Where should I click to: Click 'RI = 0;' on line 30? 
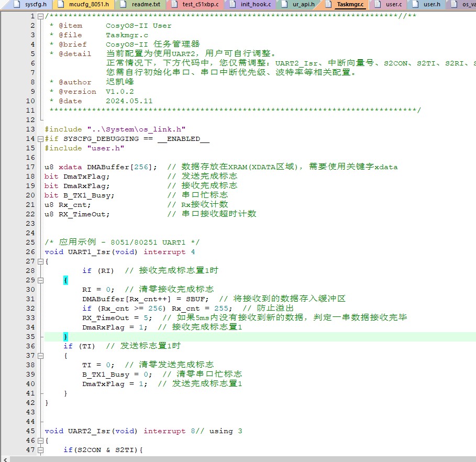[98, 290]
